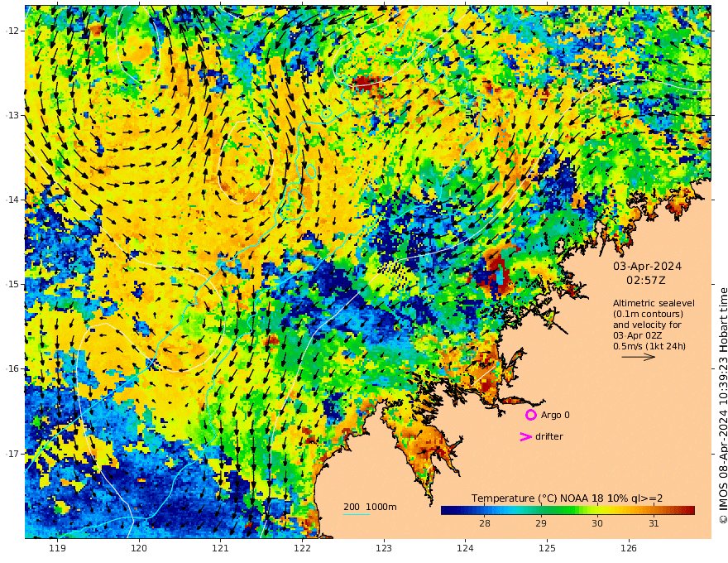The image size is (728, 563).
Task: Click the '30' colorbar tick label
Action: click(597, 523)
